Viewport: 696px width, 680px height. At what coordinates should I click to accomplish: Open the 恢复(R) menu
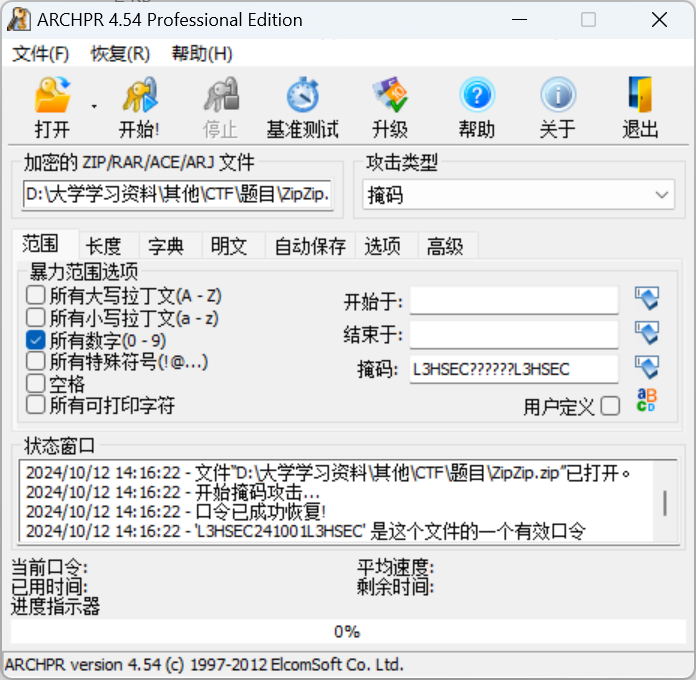click(x=120, y=54)
